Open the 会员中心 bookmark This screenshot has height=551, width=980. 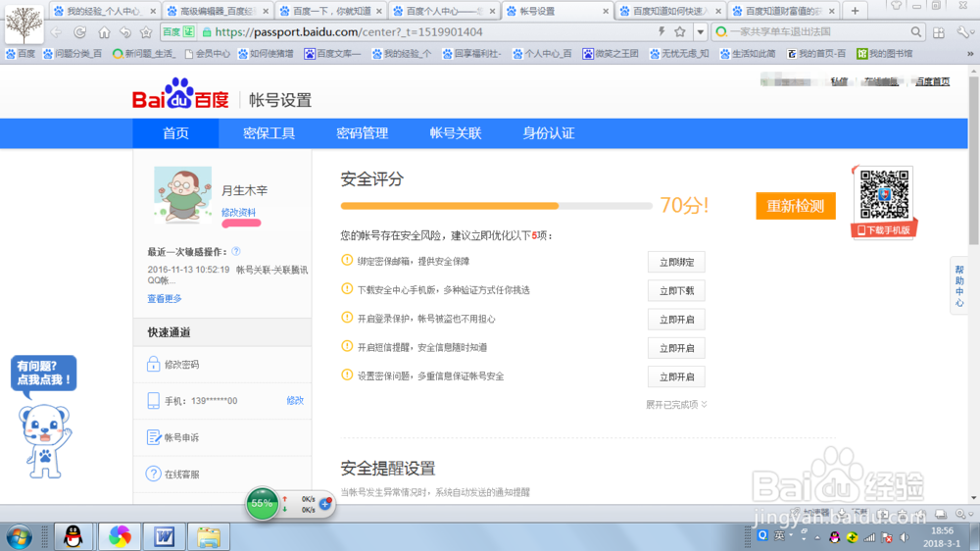(208, 54)
